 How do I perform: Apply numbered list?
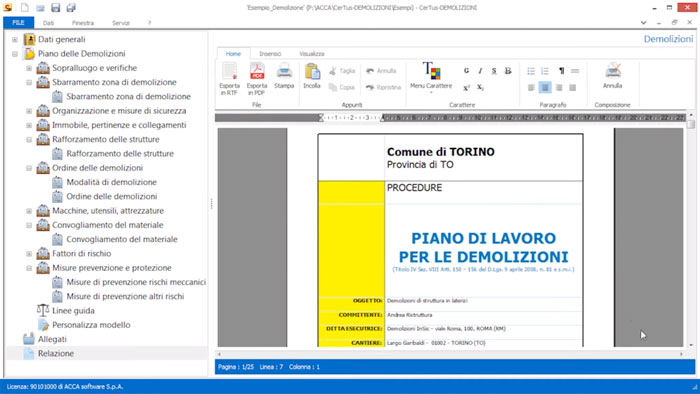click(x=545, y=71)
